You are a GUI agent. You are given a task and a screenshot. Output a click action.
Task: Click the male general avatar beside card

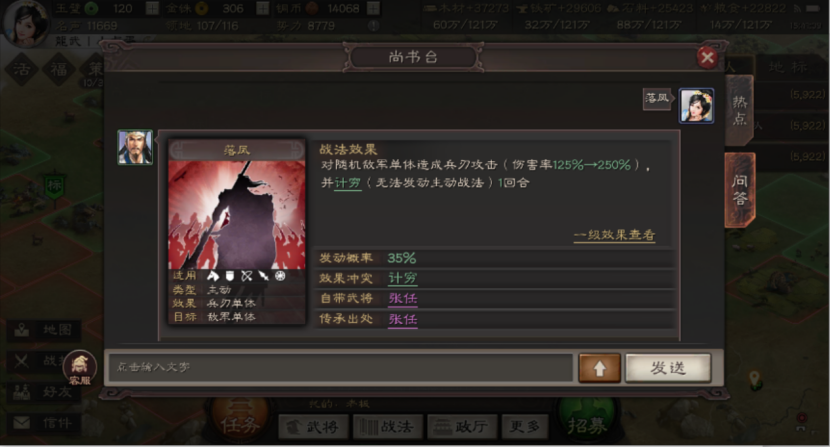pyautogui.click(x=135, y=147)
